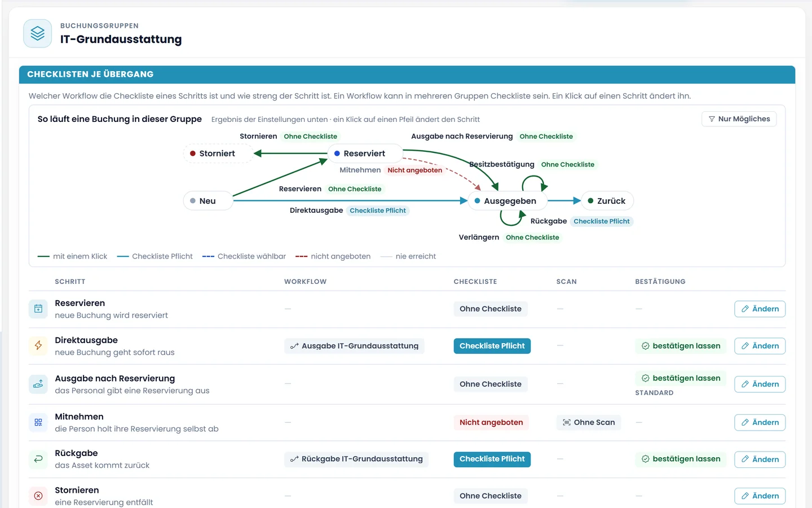Click the Storniert node in the diagram
The width and height of the screenshot is (812, 508).
218,154
